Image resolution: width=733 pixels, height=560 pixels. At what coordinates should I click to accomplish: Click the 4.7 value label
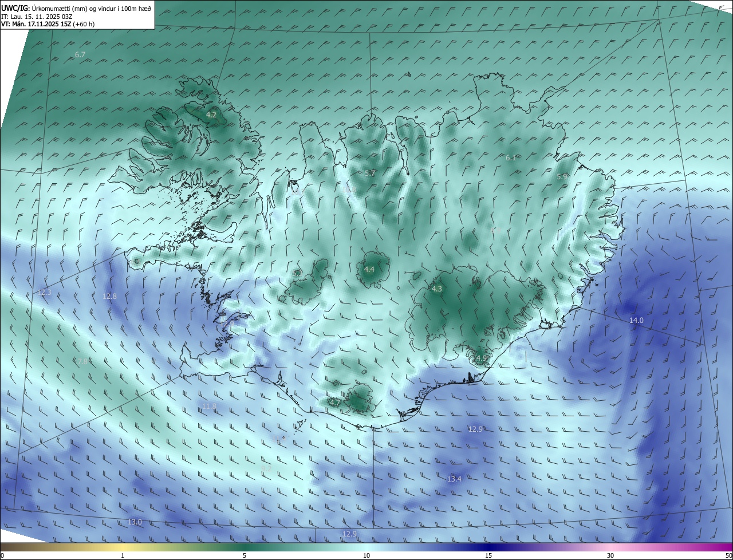tap(335, 403)
